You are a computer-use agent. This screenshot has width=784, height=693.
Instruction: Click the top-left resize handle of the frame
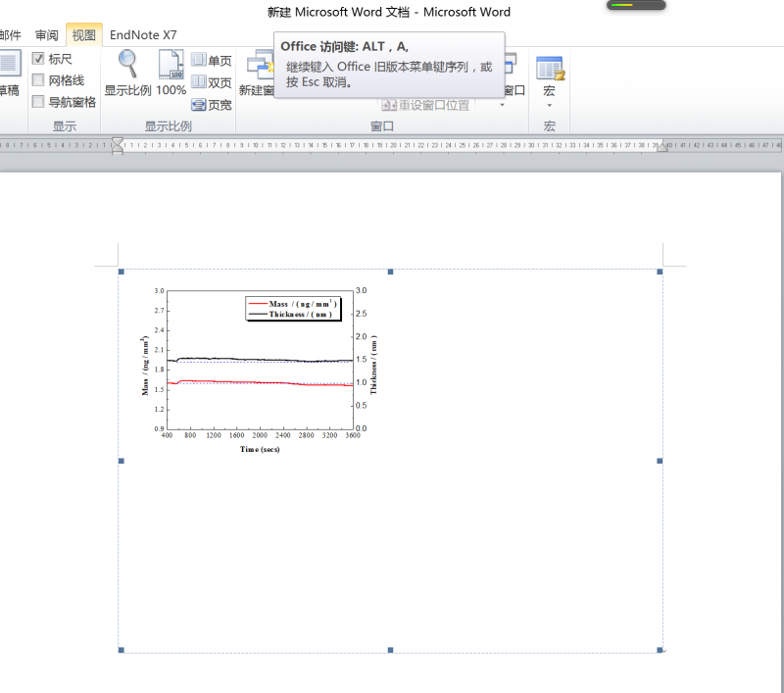pyautogui.click(x=121, y=272)
